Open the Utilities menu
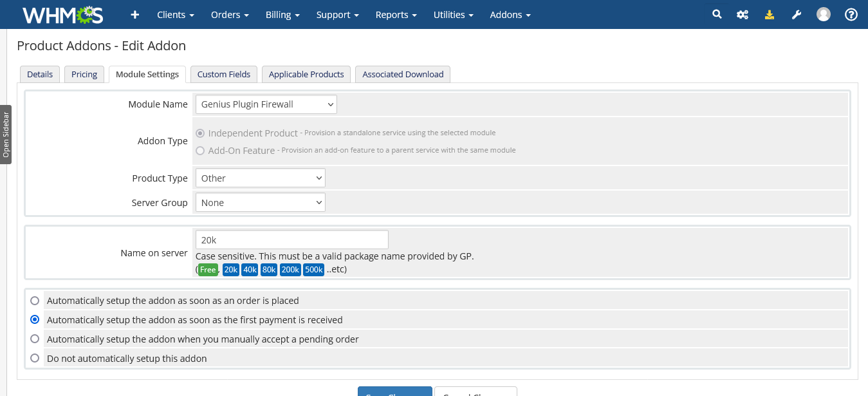This screenshot has height=396, width=868. click(454, 15)
